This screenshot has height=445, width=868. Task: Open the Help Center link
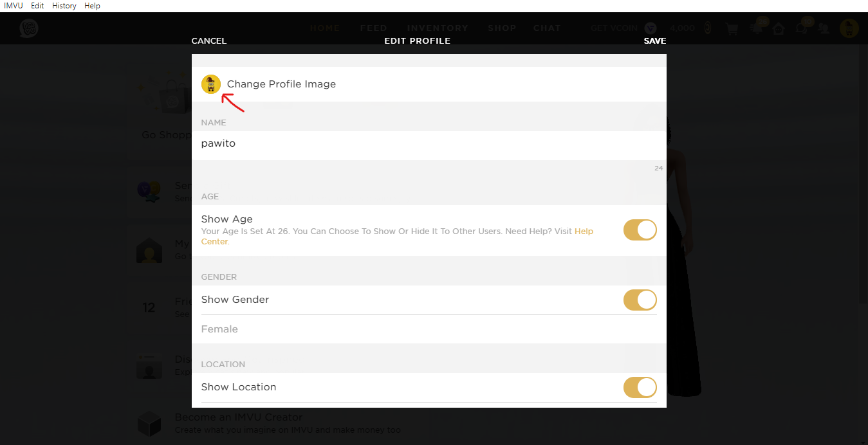584,232
